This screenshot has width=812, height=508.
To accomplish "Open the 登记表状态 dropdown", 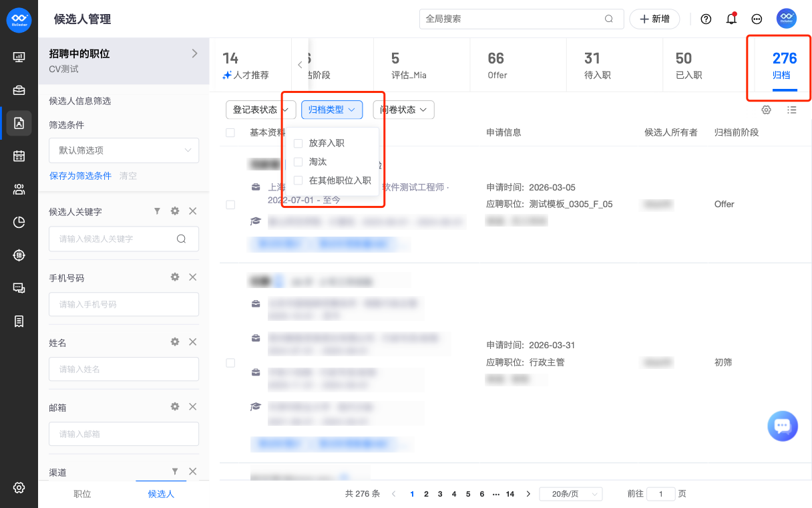I will [260, 110].
